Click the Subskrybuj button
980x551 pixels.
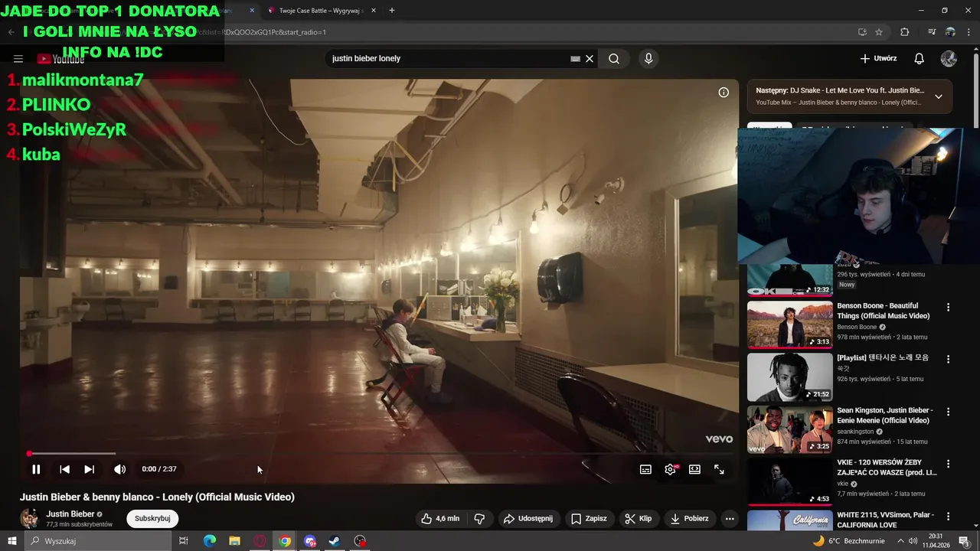152,518
